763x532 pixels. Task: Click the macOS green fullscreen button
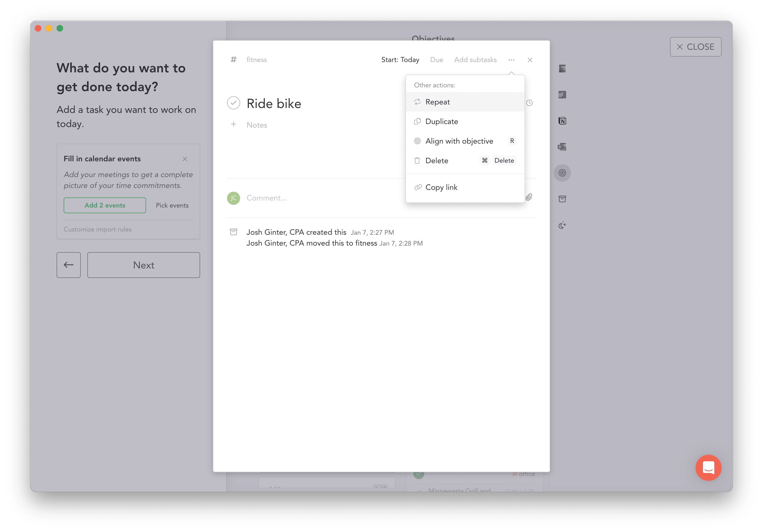[x=60, y=28]
